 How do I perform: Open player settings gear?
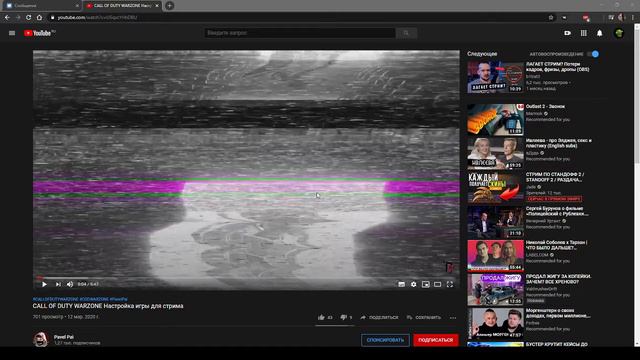tap(413, 284)
